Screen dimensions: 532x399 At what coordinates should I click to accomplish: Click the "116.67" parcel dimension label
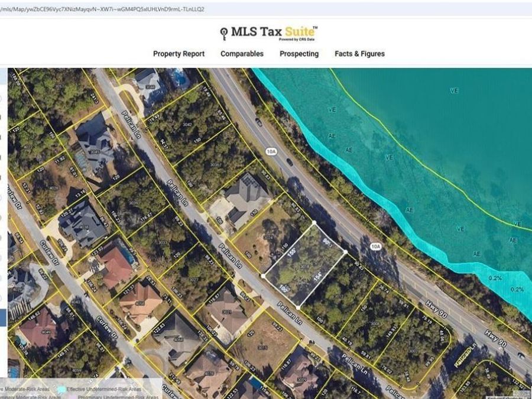pos(146,217)
